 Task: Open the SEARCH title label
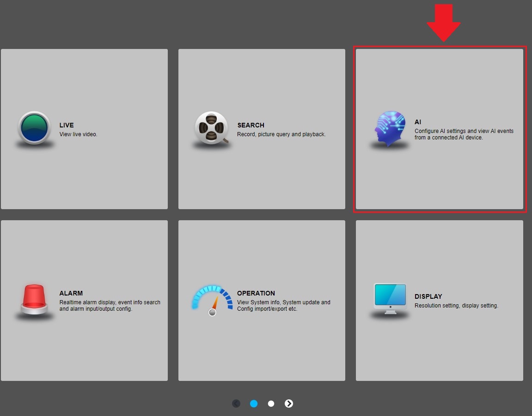pyautogui.click(x=251, y=125)
